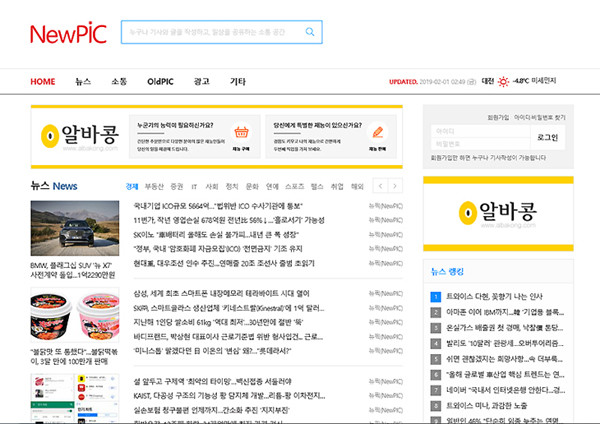This screenshot has height=424, width=600.
Task: Select the IT news tab
Action: 194,187
